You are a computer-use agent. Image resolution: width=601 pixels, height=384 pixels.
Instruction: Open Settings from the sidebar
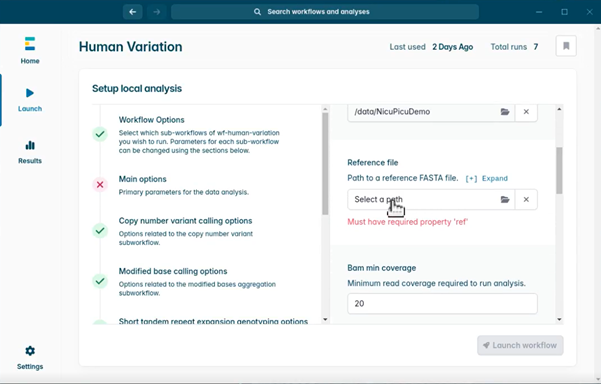tap(30, 358)
